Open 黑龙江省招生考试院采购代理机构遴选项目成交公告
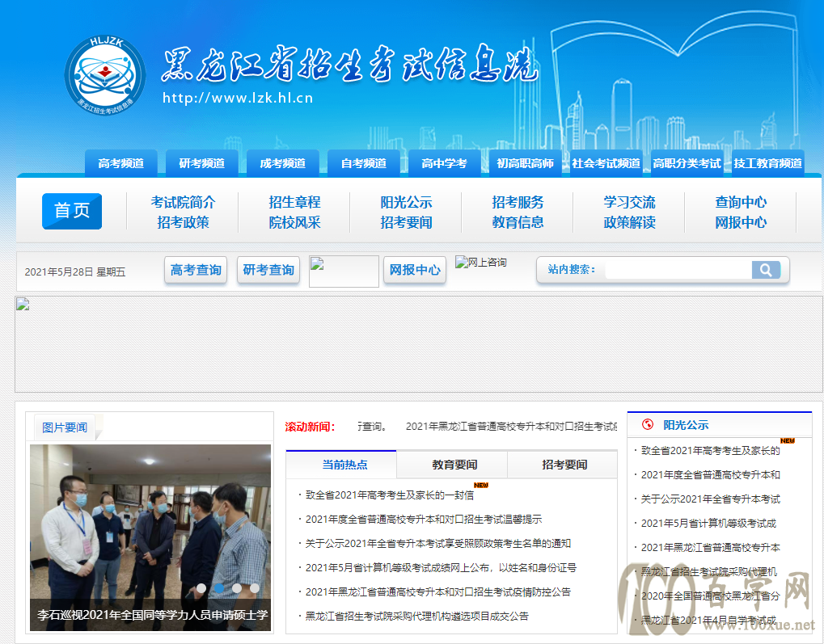This screenshot has width=824, height=644. pos(416,616)
